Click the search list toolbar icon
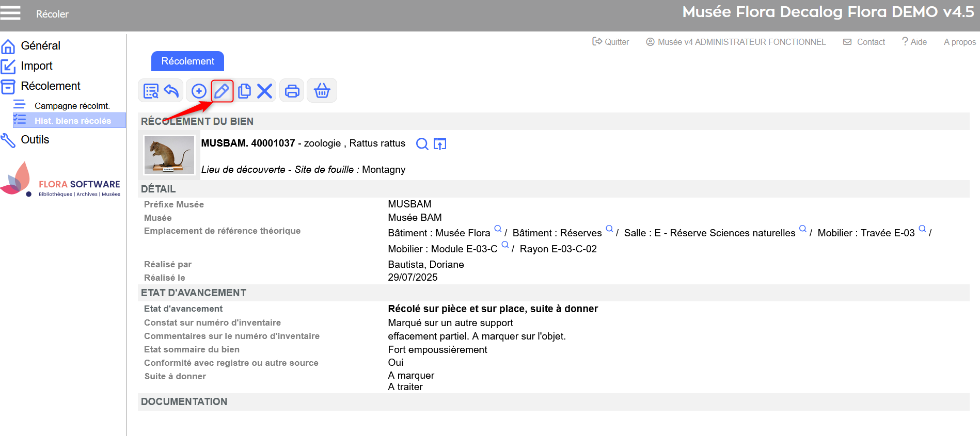The width and height of the screenshot is (980, 436). coord(151,91)
